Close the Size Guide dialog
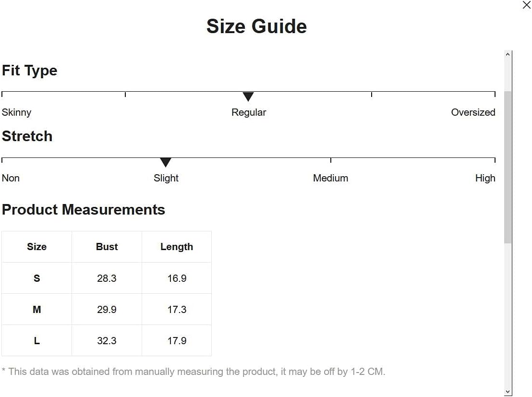 pos(526,5)
